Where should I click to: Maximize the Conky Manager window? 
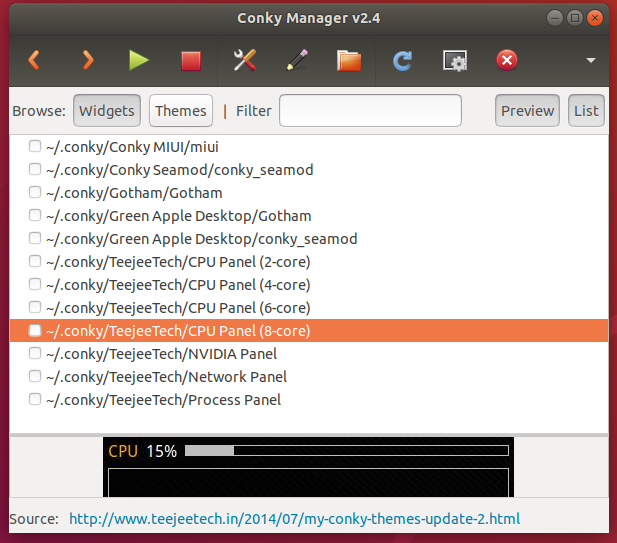pos(575,18)
